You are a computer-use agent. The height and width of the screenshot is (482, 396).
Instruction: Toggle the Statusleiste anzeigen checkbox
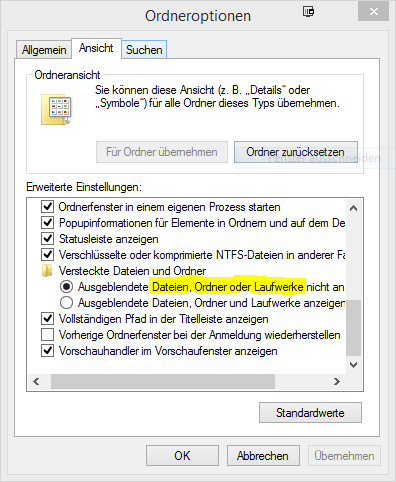pyautogui.click(x=47, y=239)
